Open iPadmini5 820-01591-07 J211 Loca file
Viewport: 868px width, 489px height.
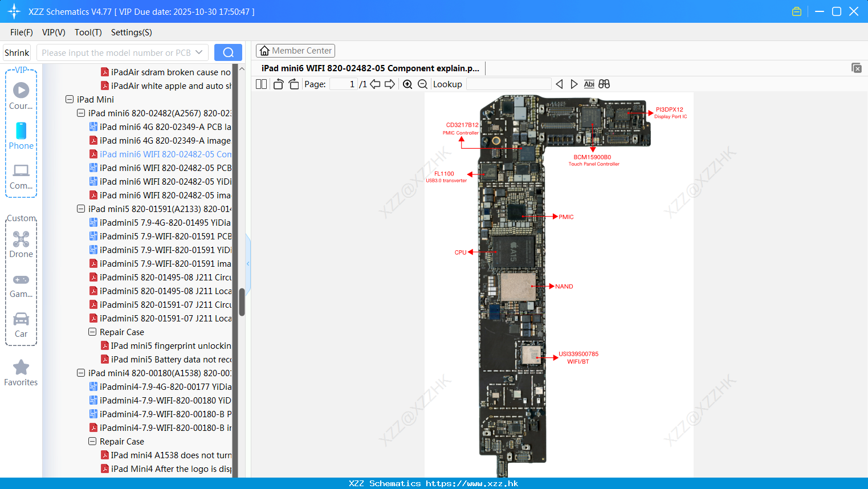(160, 318)
